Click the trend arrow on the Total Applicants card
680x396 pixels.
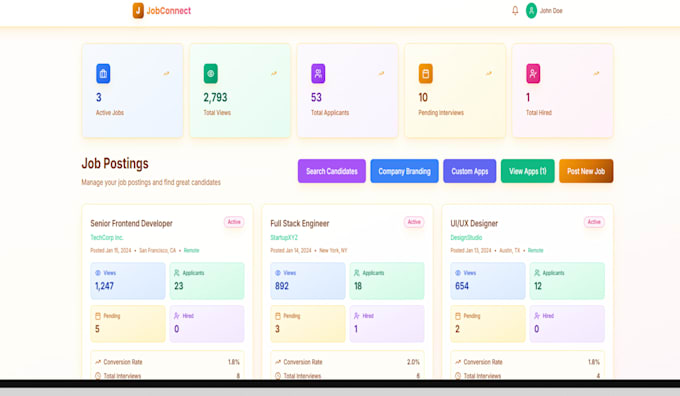click(x=381, y=73)
